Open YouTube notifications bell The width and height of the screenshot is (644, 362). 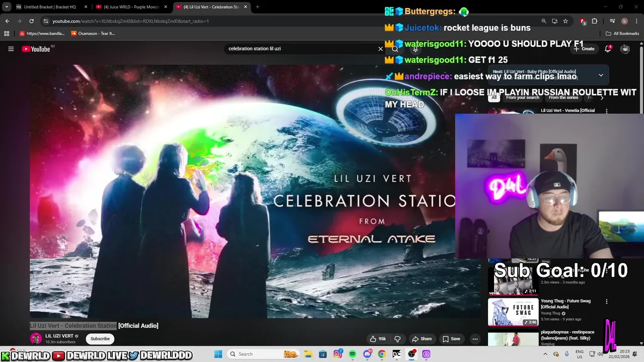608,49
